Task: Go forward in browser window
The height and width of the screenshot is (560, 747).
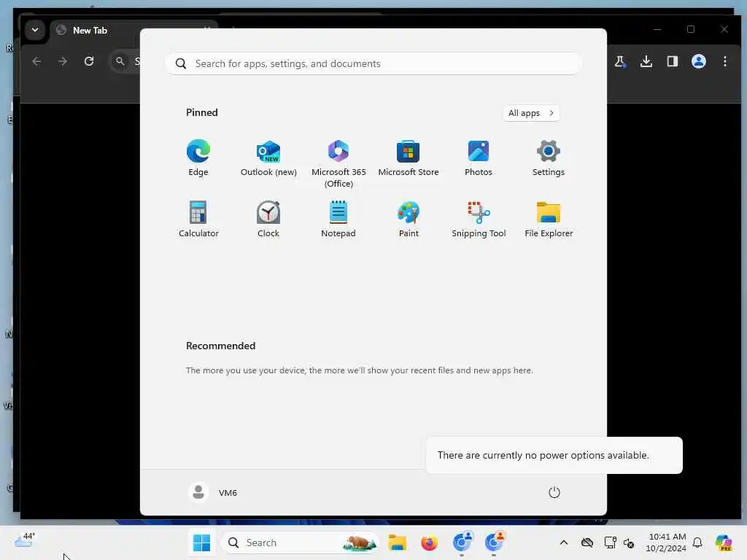Action: pos(63,61)
